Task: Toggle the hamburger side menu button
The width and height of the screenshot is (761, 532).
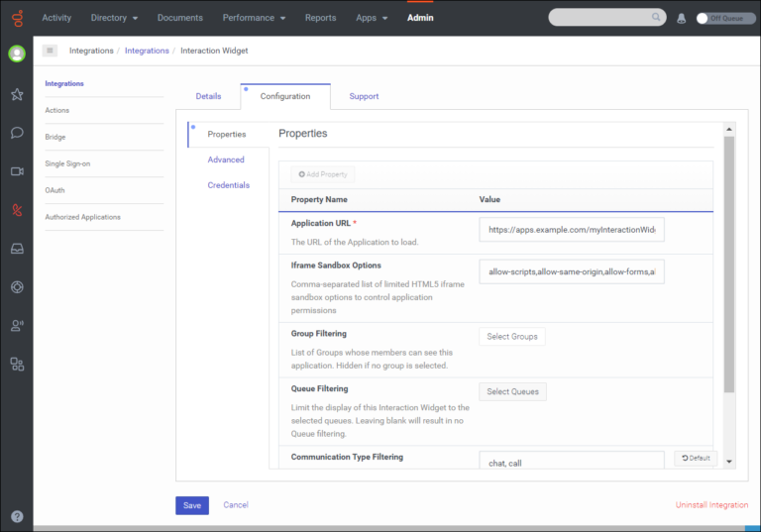Action: point(50,51)
